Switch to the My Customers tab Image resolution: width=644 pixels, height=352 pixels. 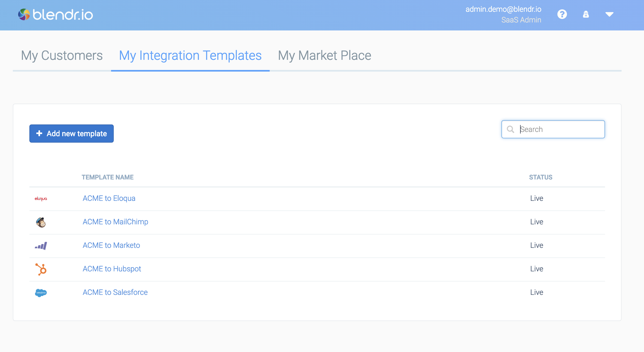click(x=62, y=55)
